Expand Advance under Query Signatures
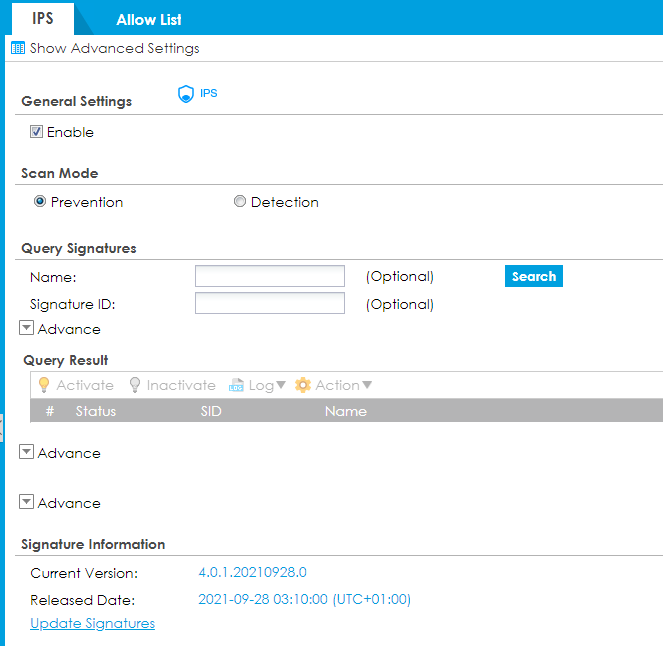663x646 pixels. coord(27,328)
